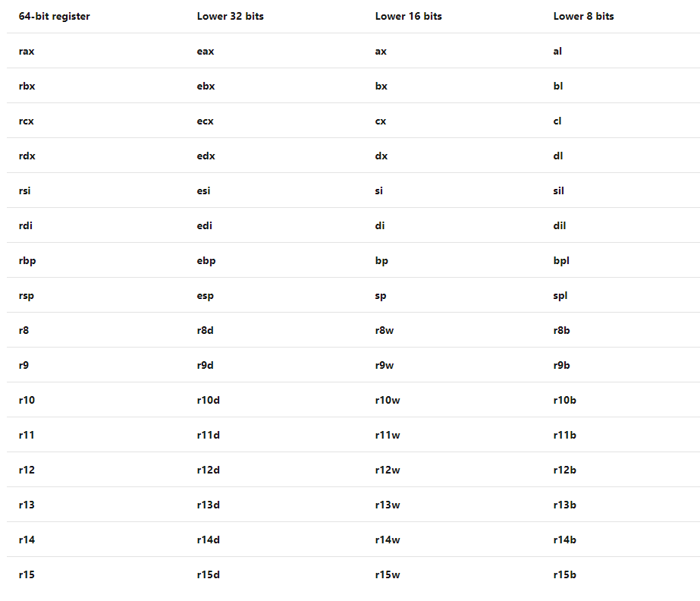700x601 pixels.
Task: Select the rax register cell
Action: pyautogui.click(x=27, y=51)
